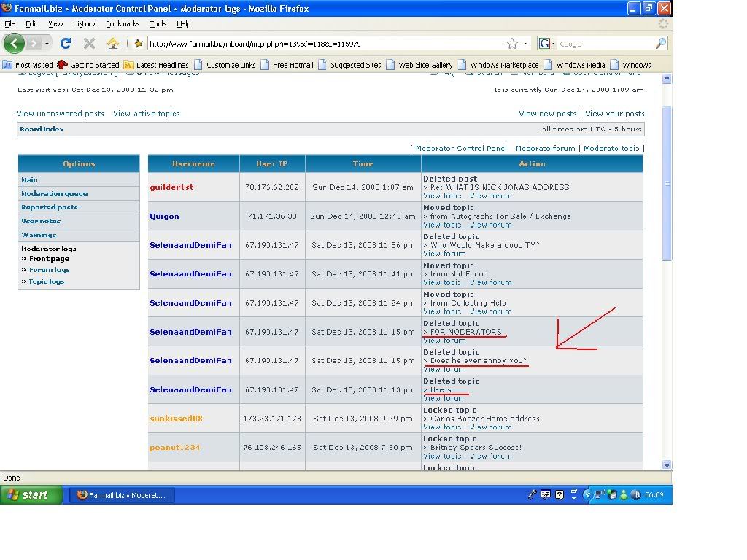The width and height of the screenshot is (747, 560).
Task: Click IP address 70.175.62.202
Action: coord(271,187)
